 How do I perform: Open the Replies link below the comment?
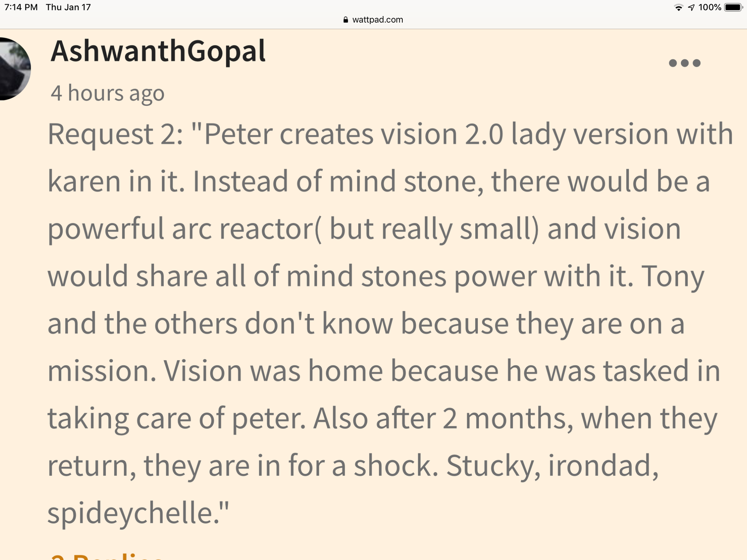107,555
